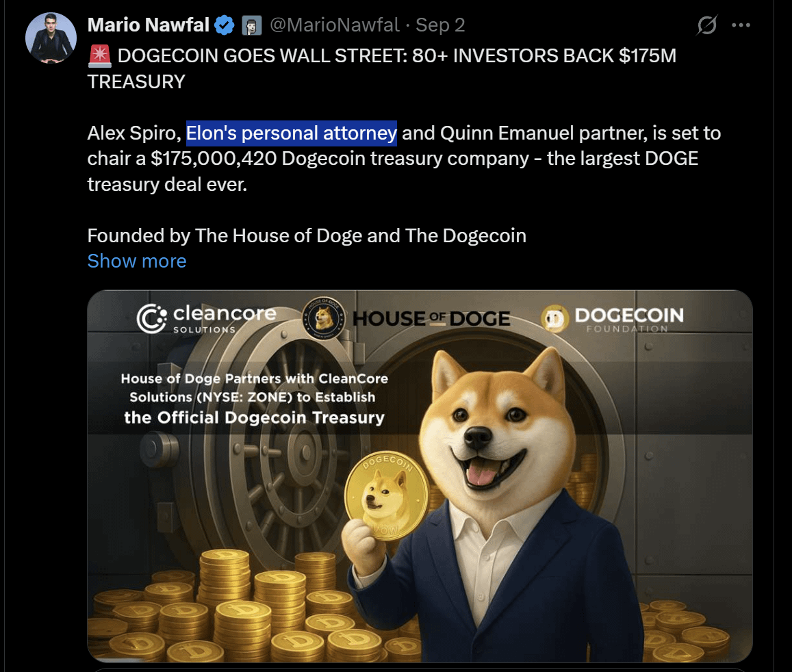The height and width of the screenshot is (672, 792).
Task: Click the Dogecoin Foundation coin logo
Action: coord(554,319)
